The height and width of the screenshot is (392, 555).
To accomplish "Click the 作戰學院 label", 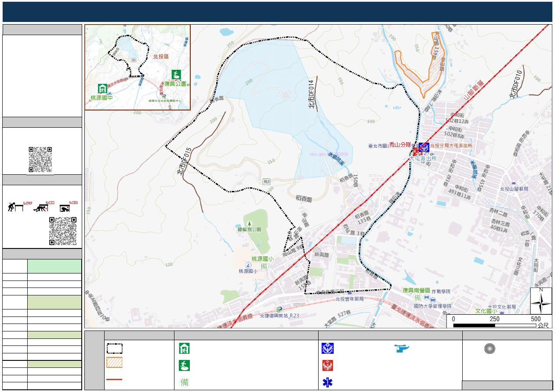I will 441,291.
